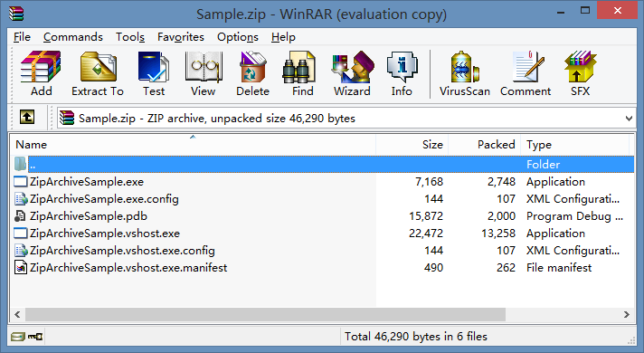Open the Commands menu
Viewport: 644px width, 353px height.
pyautogui.click(x=73, y=37)
